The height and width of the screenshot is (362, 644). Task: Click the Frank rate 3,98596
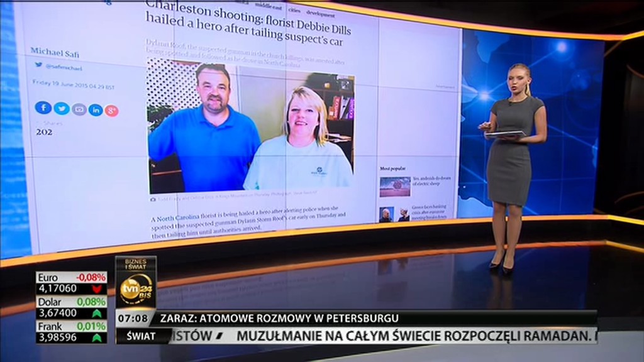click(x=57, y=337)
